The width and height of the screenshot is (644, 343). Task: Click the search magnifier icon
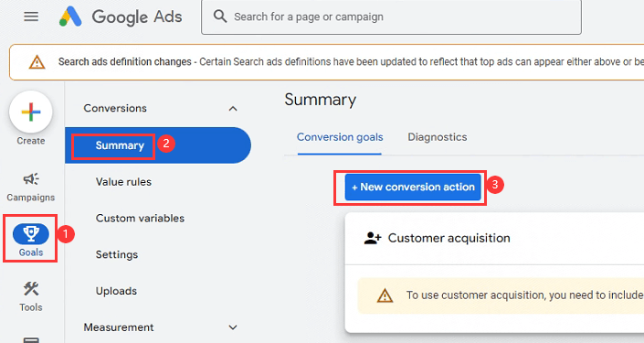click(220, 16)
